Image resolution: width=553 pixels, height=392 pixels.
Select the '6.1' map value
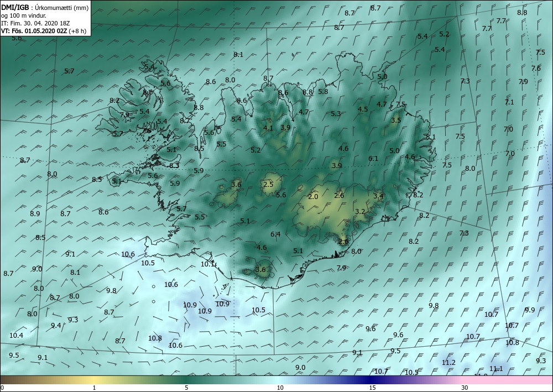click(373, 158)
